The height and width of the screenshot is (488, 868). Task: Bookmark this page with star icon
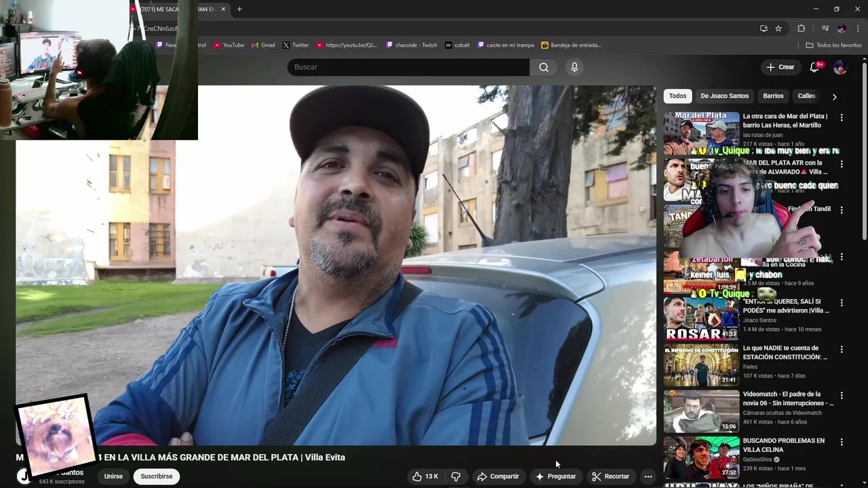(778, 28)
